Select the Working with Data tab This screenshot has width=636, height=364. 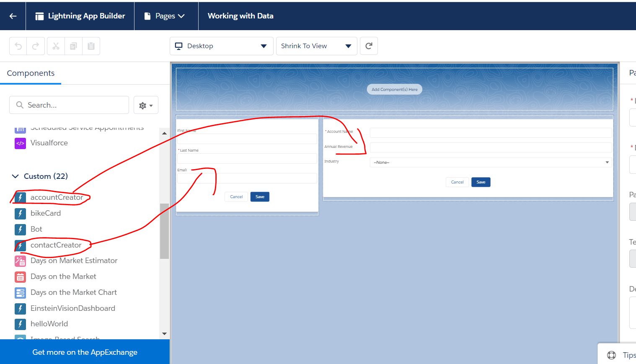(x=240, y=16)
